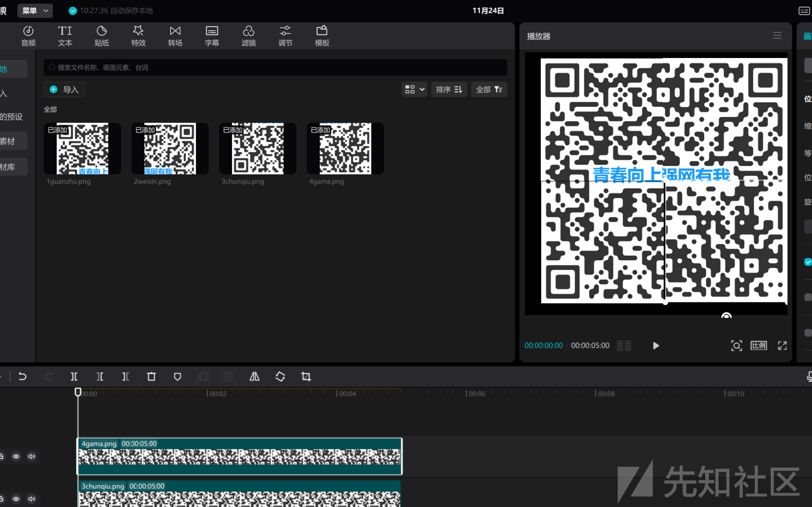Screen dimensions: 812x507
Task: Click the reverse playback toolbar icon
Action: (x=229, y=377)
